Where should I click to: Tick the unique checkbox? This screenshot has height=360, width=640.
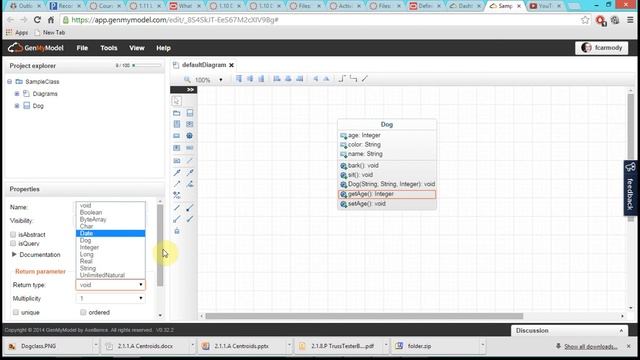16,312
